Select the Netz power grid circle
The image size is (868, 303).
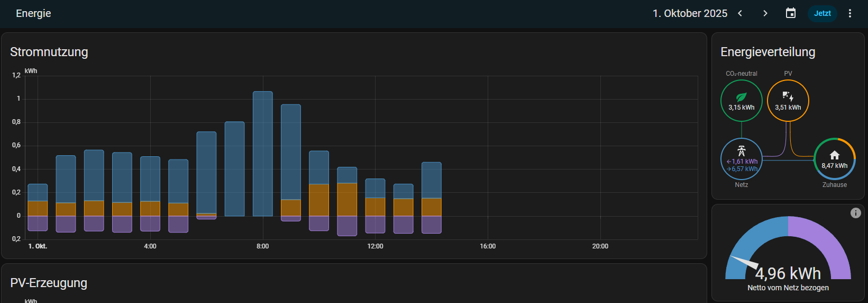pyautogui.click(x=742, y=159)
